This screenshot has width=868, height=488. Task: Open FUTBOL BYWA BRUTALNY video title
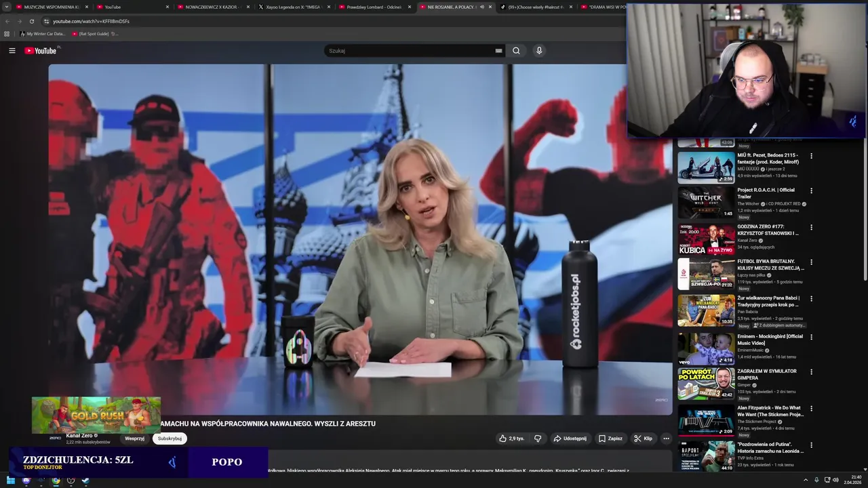pyautogui.click(x=770, y=264)
